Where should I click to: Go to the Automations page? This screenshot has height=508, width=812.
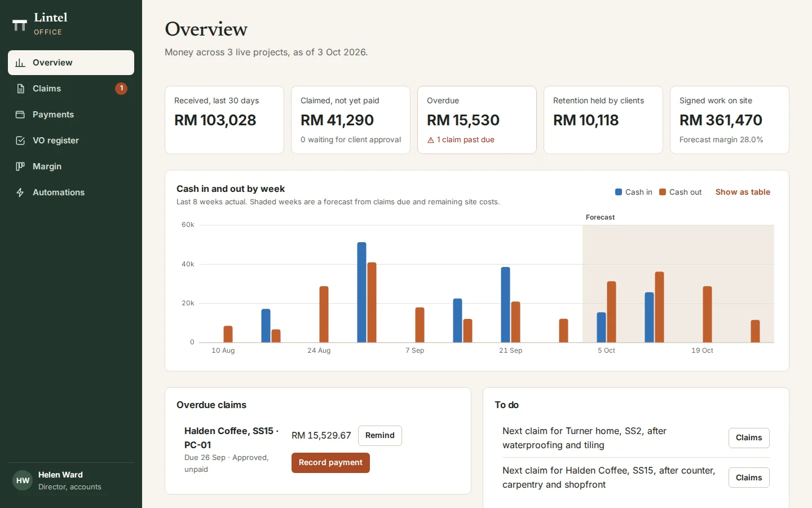tap(71, 192)
